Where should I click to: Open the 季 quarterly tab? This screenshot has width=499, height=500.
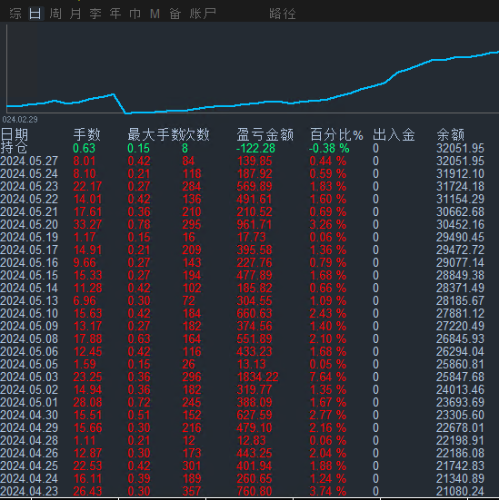[x=95, y=14]
